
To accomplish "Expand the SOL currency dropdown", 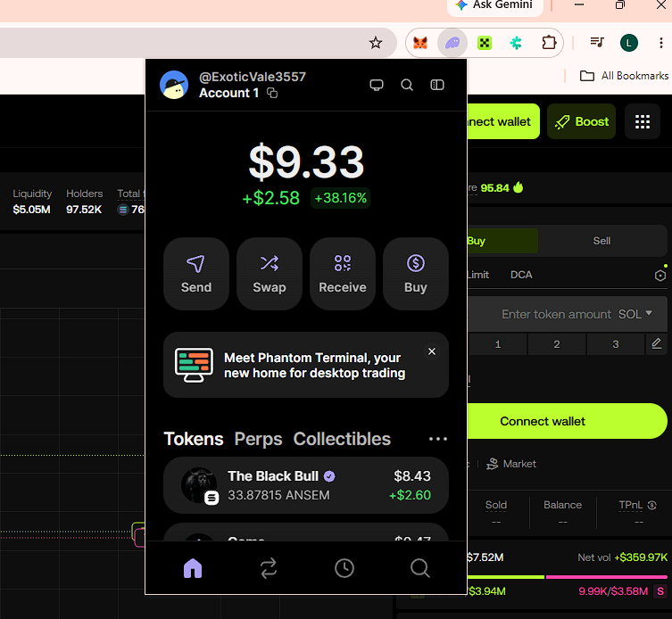I will coord(635,314).
